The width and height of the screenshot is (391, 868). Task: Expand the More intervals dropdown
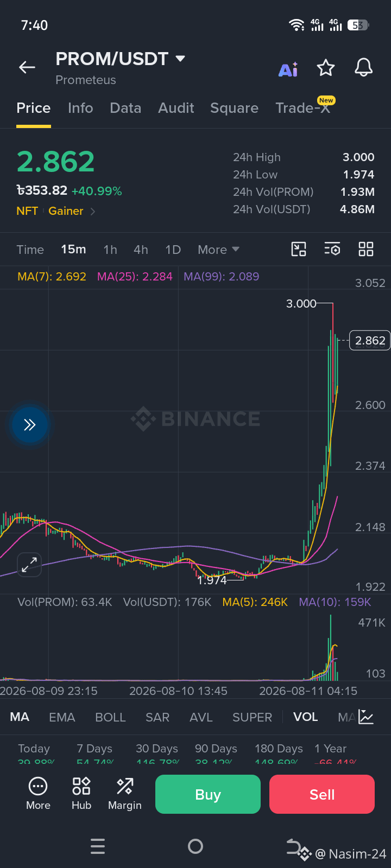coord(218,250)
